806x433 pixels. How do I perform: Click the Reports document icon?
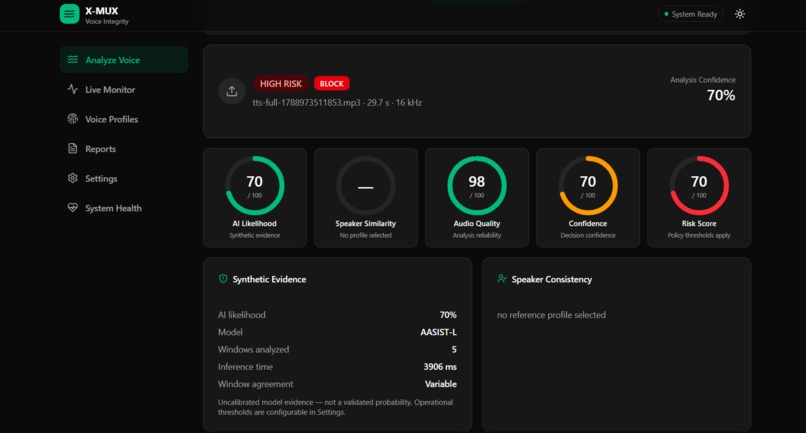pos(72,149)
